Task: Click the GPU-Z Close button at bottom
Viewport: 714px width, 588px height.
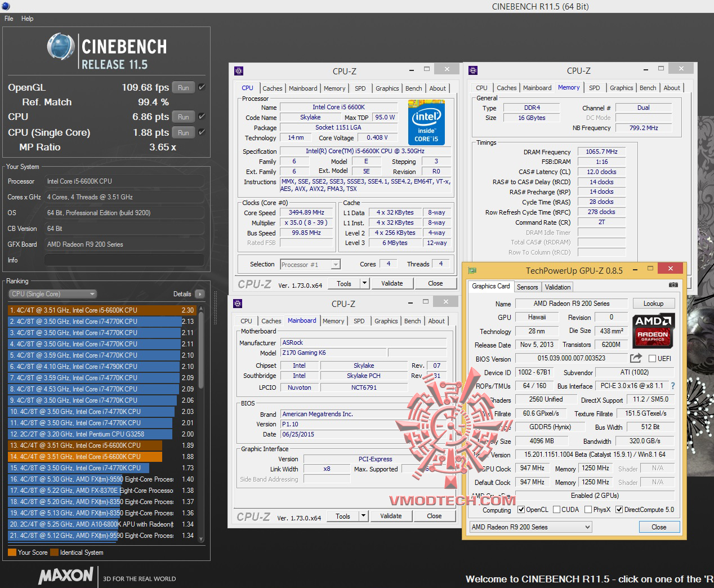Action: tap(659, 527)
